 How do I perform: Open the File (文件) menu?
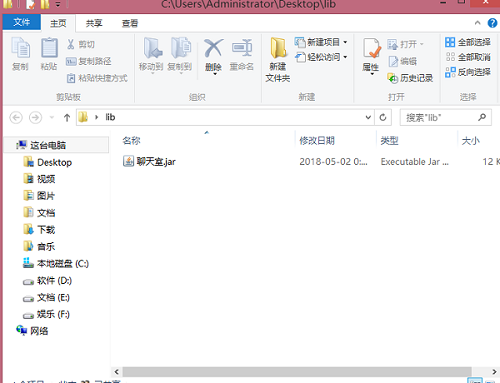point(22,22)
